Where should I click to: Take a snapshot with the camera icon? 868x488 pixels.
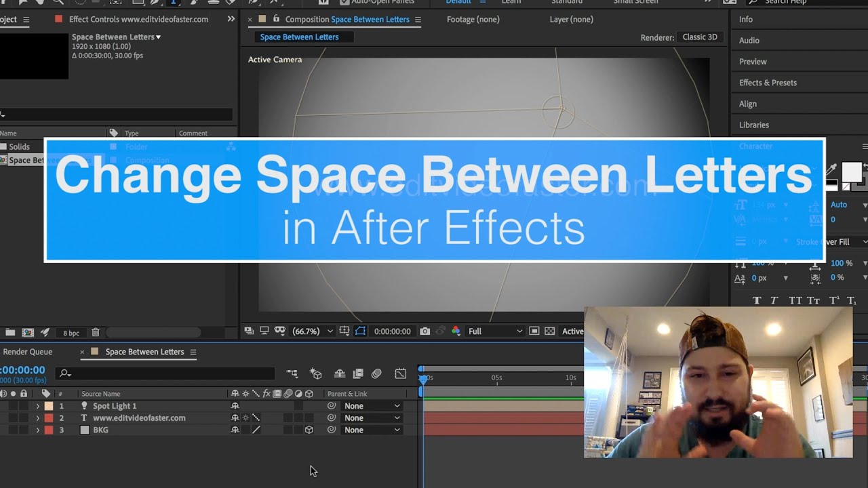(425, 331)
